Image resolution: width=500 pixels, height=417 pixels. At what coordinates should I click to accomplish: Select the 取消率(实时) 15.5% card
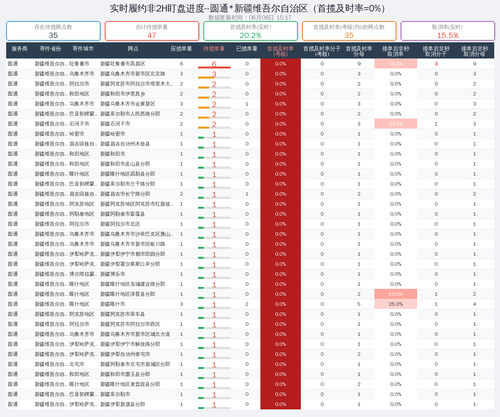tap(447, 31)
